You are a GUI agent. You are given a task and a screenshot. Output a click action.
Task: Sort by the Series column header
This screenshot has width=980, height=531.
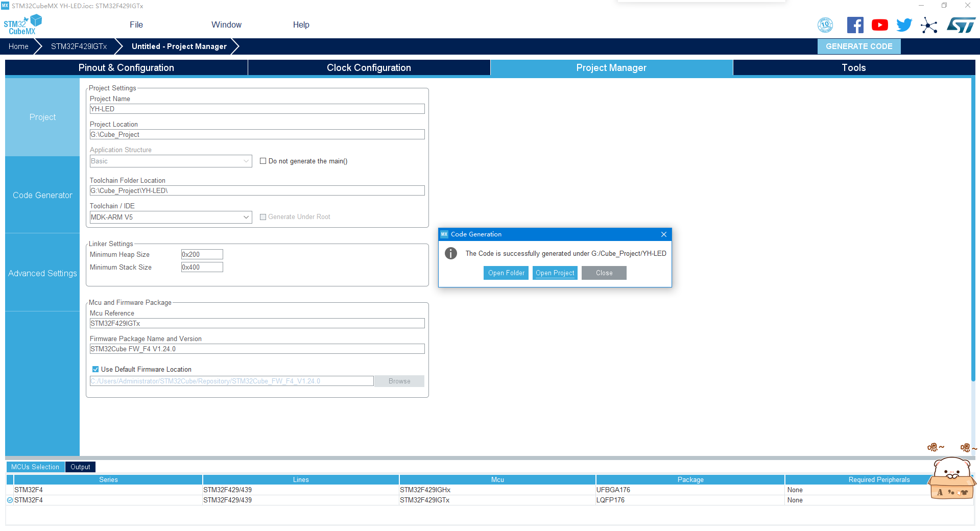pyautogui.click(x=108, y=480)
